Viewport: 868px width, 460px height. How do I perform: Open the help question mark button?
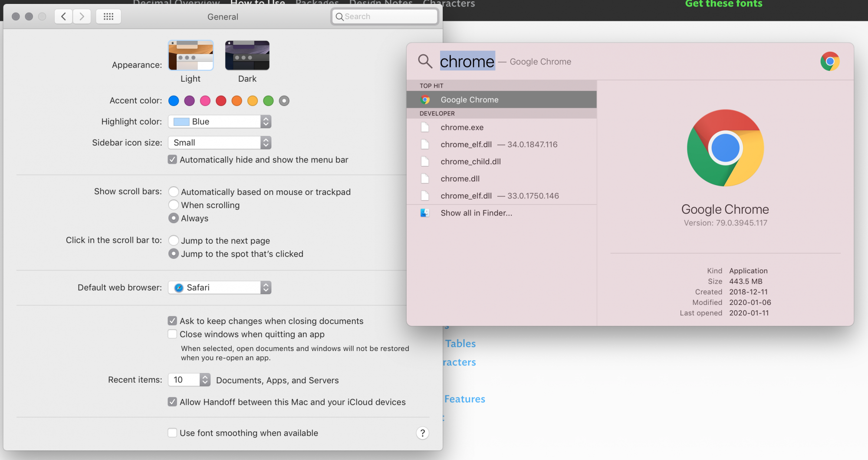(x=422, y=433)
